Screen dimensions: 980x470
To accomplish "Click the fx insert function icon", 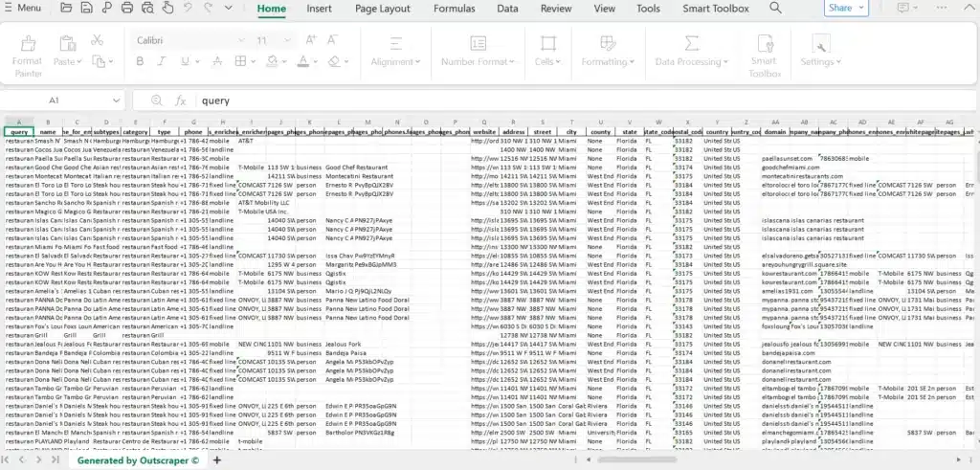I will 180,101.
